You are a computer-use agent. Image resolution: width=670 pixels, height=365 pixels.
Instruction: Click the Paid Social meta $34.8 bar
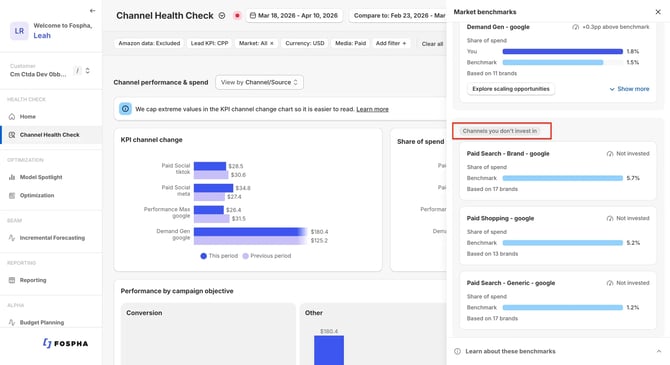click(x=213, y=188)
